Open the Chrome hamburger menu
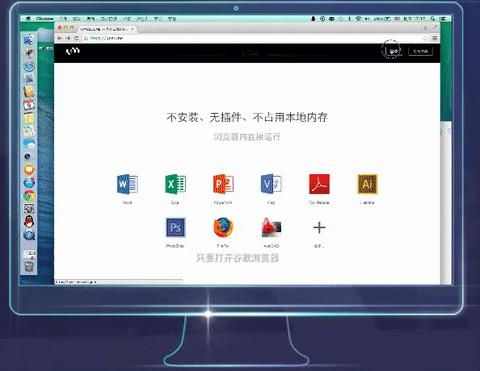This screenshot has height=371, width=480. pyautogui.click(x=435, y=38)
